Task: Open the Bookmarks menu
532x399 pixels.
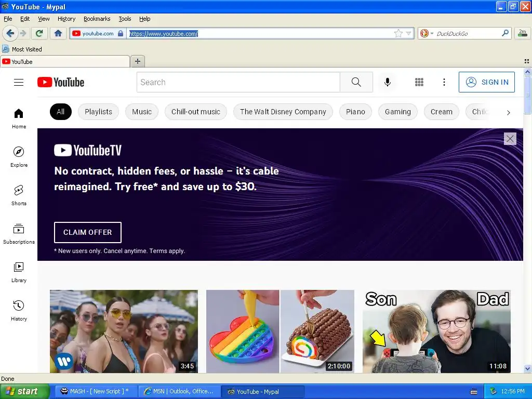Action: click(x=97, y=19)
